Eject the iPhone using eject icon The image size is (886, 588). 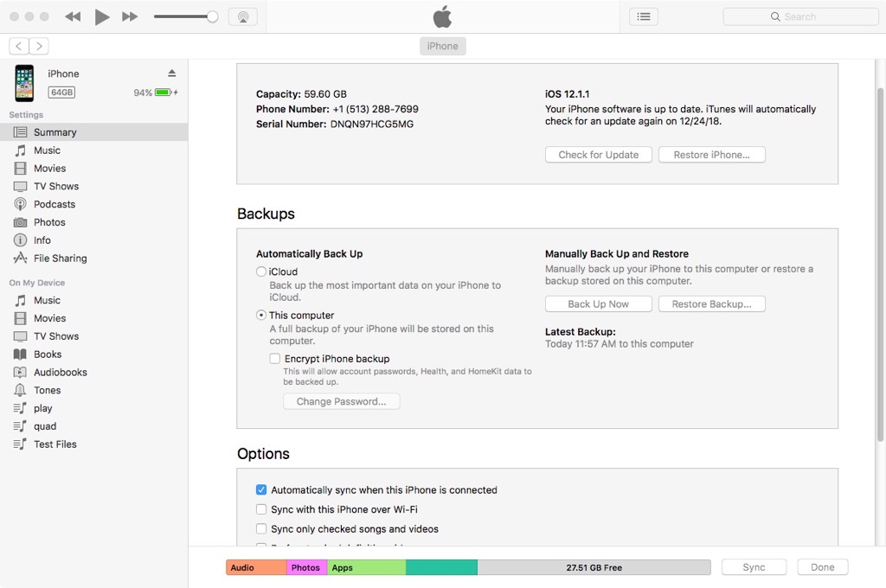coord(171,73)
